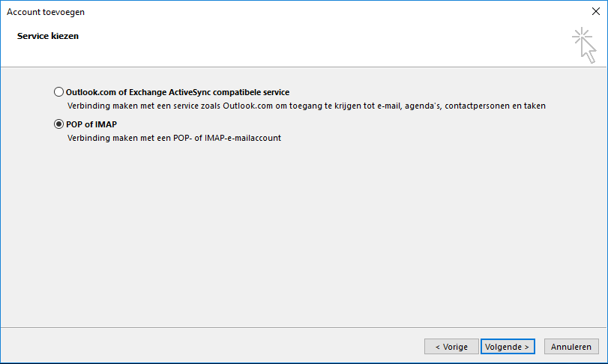
Task: Select the Outlook.com or Exchange ActiveSync radio button
Action: (59, 92)
